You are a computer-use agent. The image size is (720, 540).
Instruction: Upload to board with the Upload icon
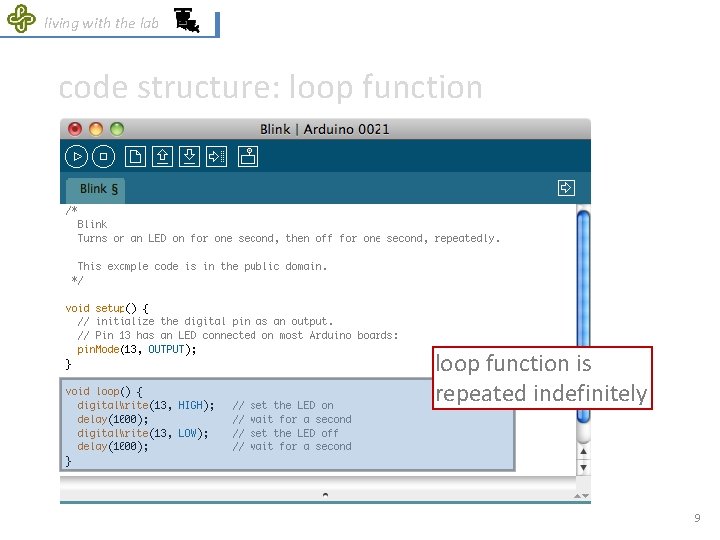pos(217,157)
